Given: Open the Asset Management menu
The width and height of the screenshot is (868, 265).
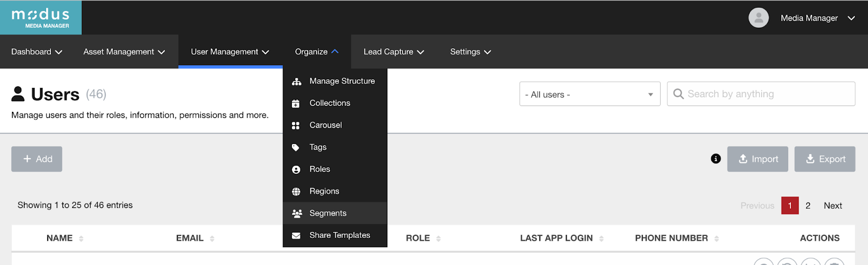Looking at the screenshot, I should [x=124, y=52].
